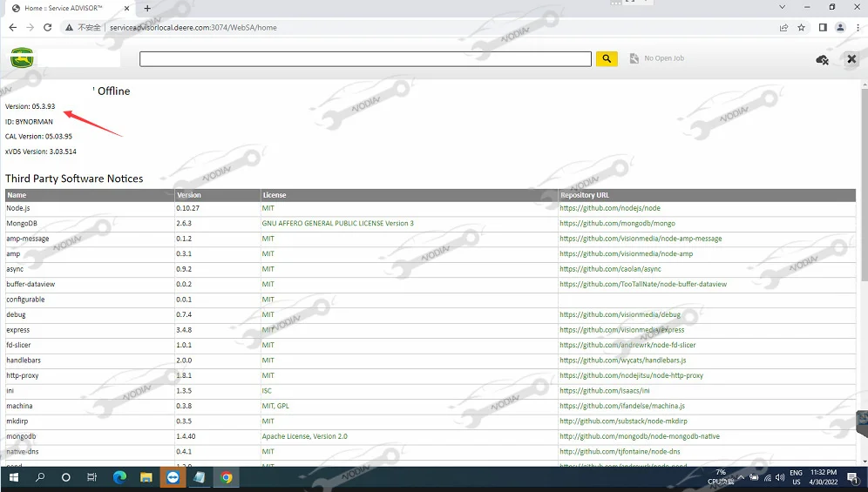The width and height of the screenshot is (868, 492).
Task: Open the node-http-proxy repository link
Action: coord(631,375)
